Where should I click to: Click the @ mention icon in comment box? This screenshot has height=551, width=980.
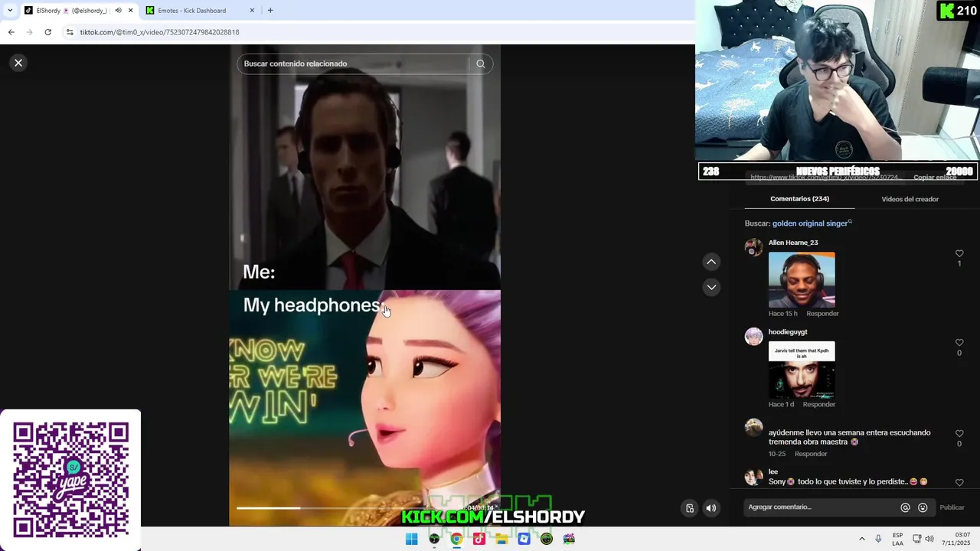click(x=905, y=507)
